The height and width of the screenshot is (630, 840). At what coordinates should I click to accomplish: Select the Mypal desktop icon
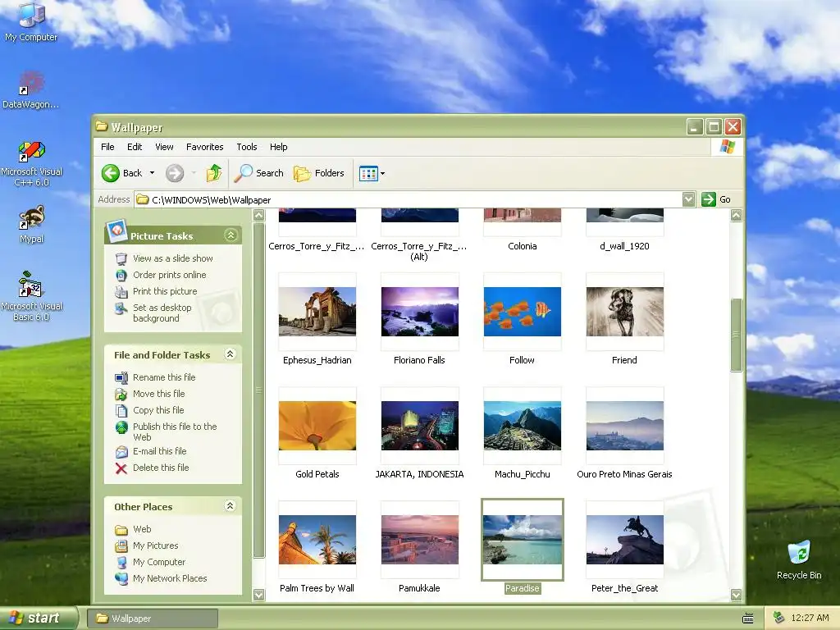tap(32, 224)
